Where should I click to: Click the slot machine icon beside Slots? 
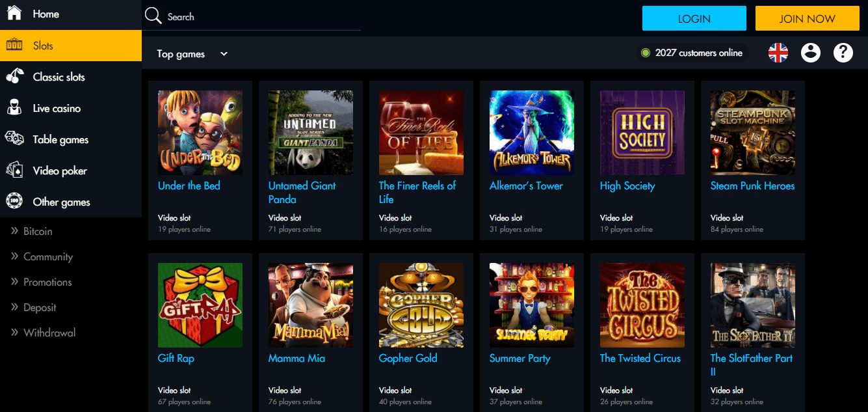pyautogui.click(x=14, y=46)
